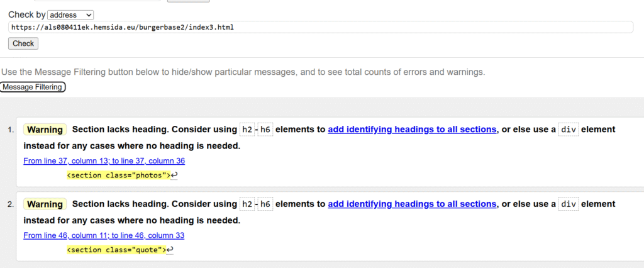Click the div code tag in warning 1
The image size is (644, 268).
tap(569, 130)
